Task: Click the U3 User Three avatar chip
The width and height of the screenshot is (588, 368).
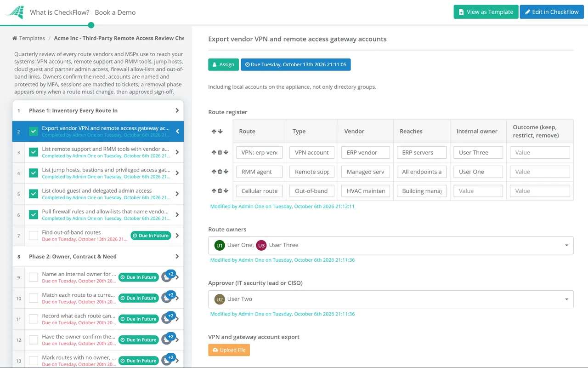Action: 261,245
